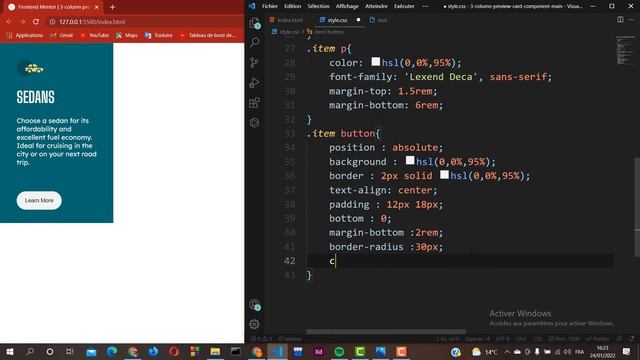
Task: Click the SEDANS heading on the card
Action: [36, 97]
